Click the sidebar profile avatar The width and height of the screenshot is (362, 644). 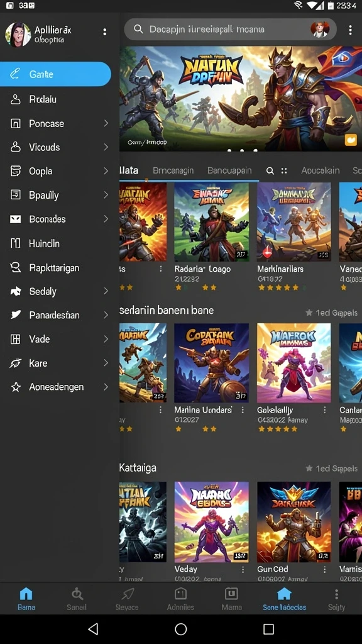18,35
